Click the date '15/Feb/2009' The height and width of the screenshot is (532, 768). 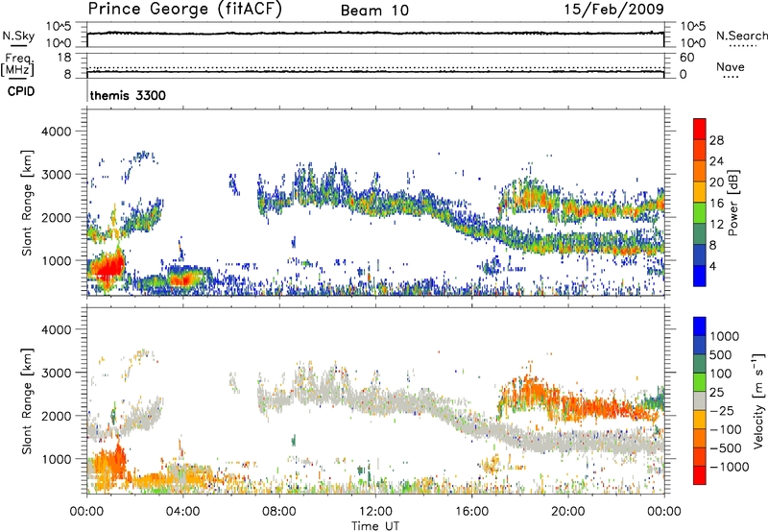[614, 9]
